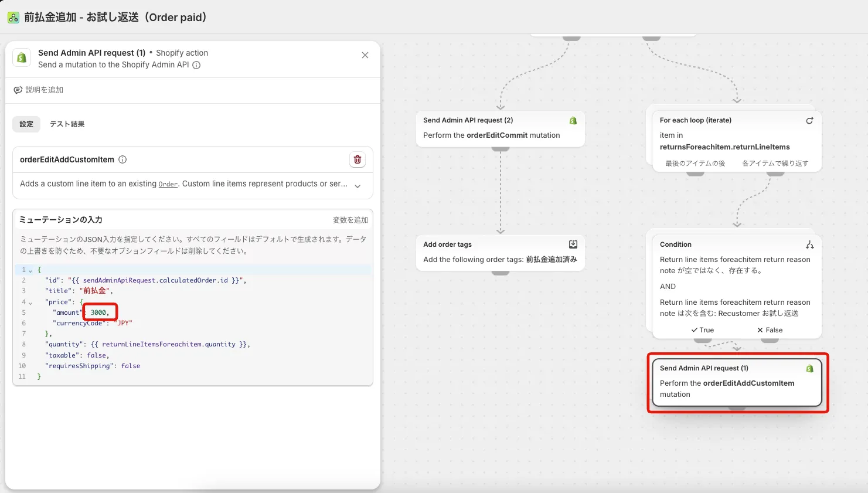Click the loop icon on For each loop node
Viewport: 868px width, 493px height.
click(809, 120)
